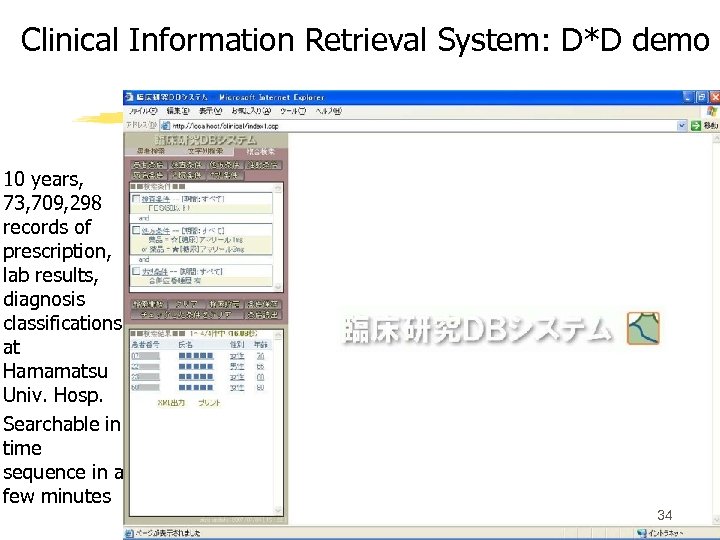
Task: Click the チェックした条件をクリア button
Action: click(187, 315)
